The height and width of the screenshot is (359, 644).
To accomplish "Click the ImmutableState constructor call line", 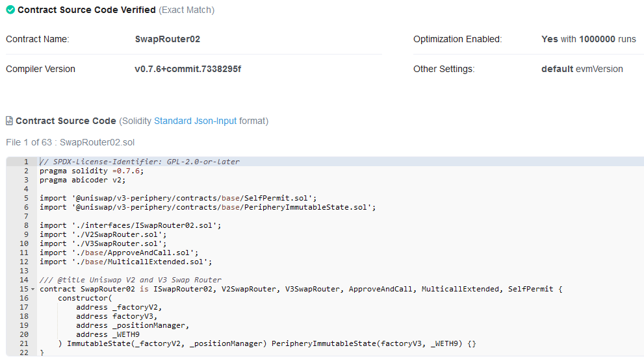I will tap(267, 343).
